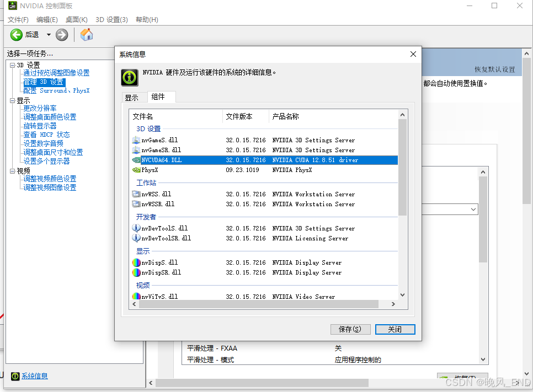Click the 文件版本 column header
Image resolution: width=533 pixels, height=392 pixels.
246,116
